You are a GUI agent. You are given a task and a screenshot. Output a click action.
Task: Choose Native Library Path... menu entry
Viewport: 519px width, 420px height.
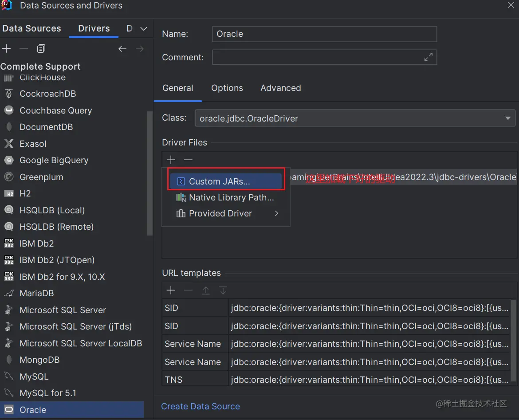226,198
